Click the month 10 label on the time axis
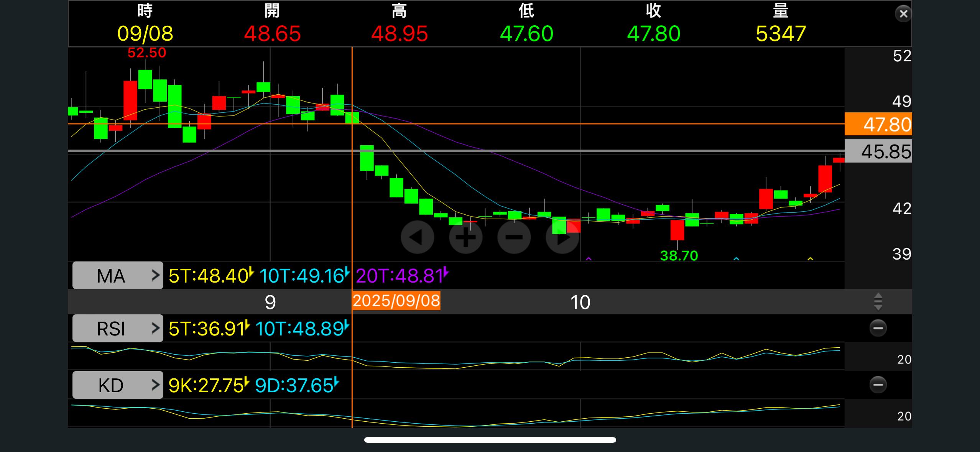Screen dimensions: 980x452 580,302
